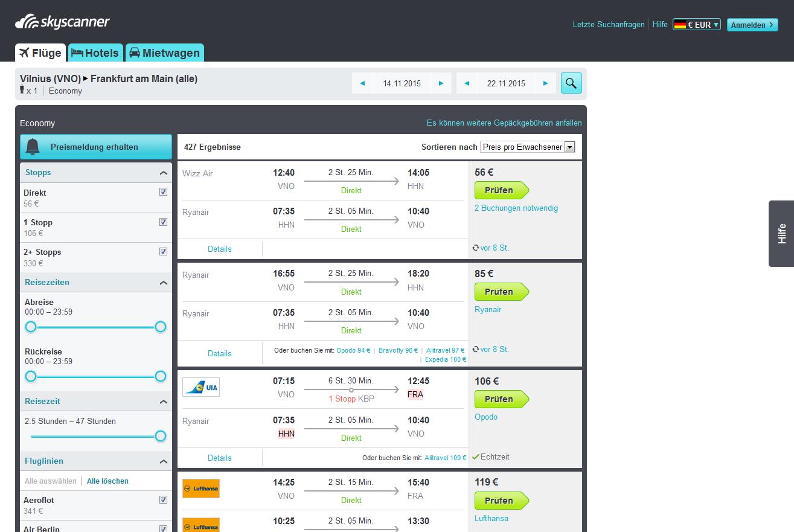Viewport: 794px width, 532px height.
Task: Click the Lufthansa logo on 14:25 flight
Action: pos(201,488)
